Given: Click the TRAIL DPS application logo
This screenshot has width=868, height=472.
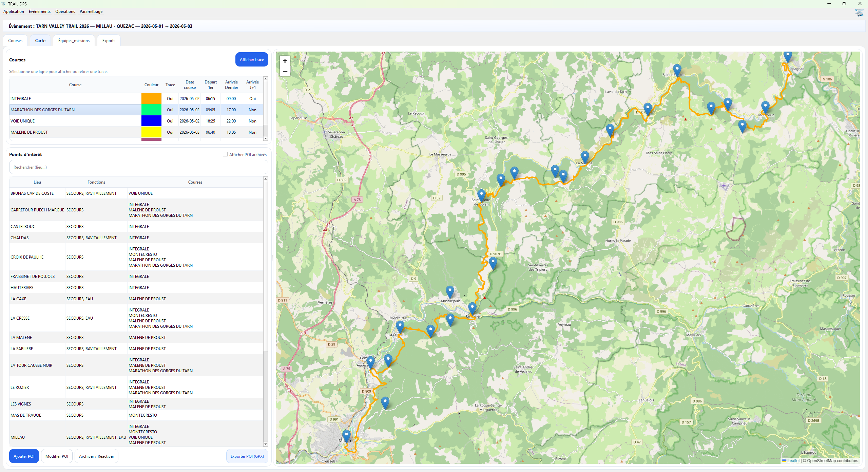Looking at the screenshot, I should 3,4.
